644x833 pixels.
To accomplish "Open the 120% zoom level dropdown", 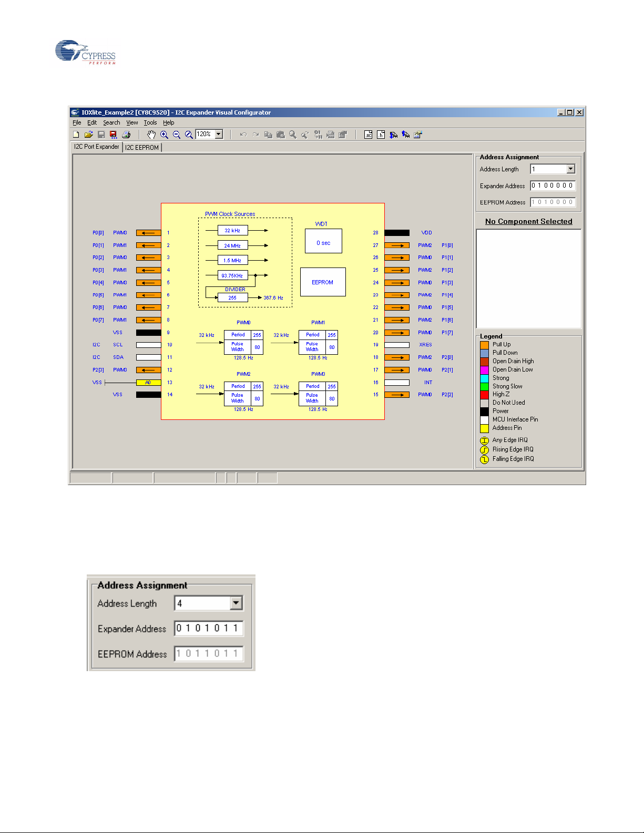I will (x=219, y=135).
